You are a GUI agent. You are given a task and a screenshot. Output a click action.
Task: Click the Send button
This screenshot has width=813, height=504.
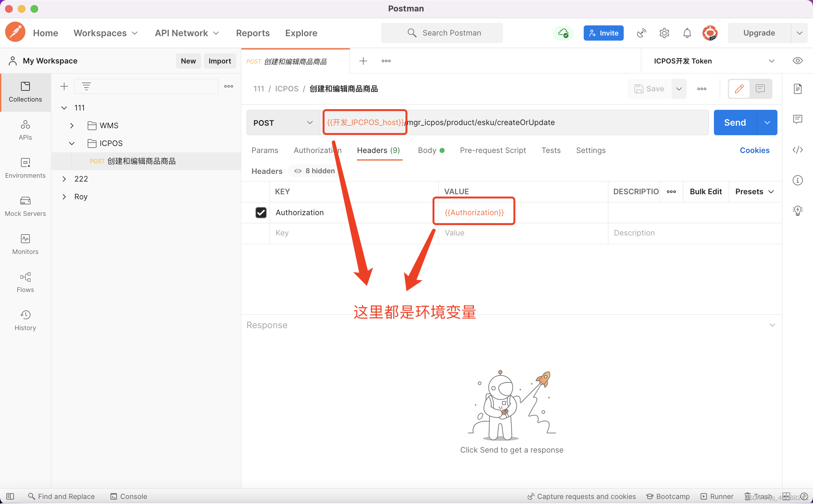735,123
